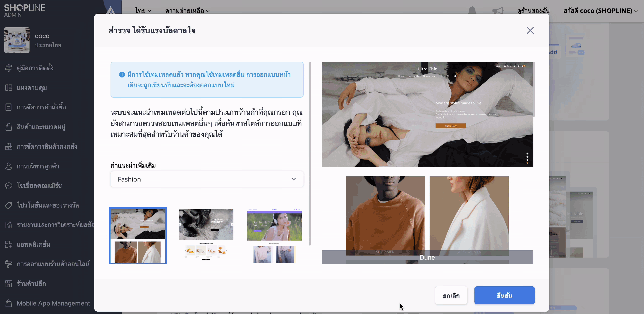Click the products shopping bag icon
The width and height of the screenshot is (644, 314).
tap(9, 127)
